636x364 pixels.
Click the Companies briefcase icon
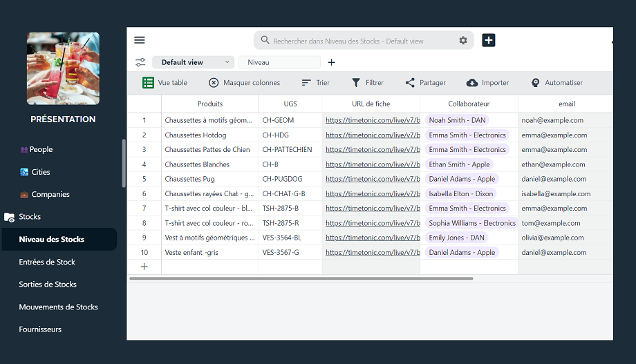pos(24,195)
